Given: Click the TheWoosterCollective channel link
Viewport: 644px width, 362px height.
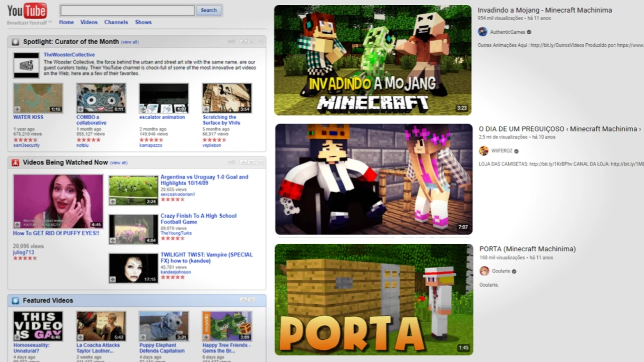Looking at the screenshot, I should pos(69,54).
